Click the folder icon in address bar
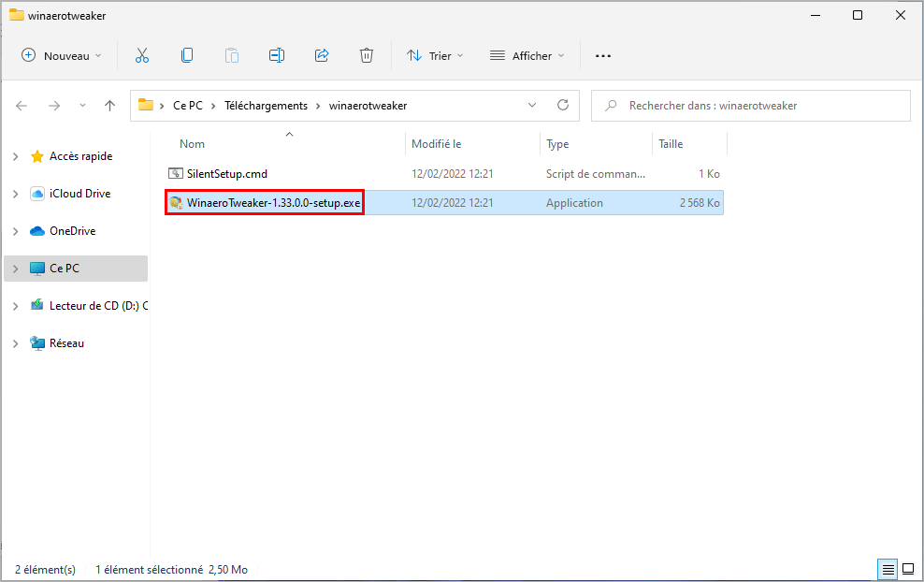Viewport: 924px width, 582px height. (146, 106)
